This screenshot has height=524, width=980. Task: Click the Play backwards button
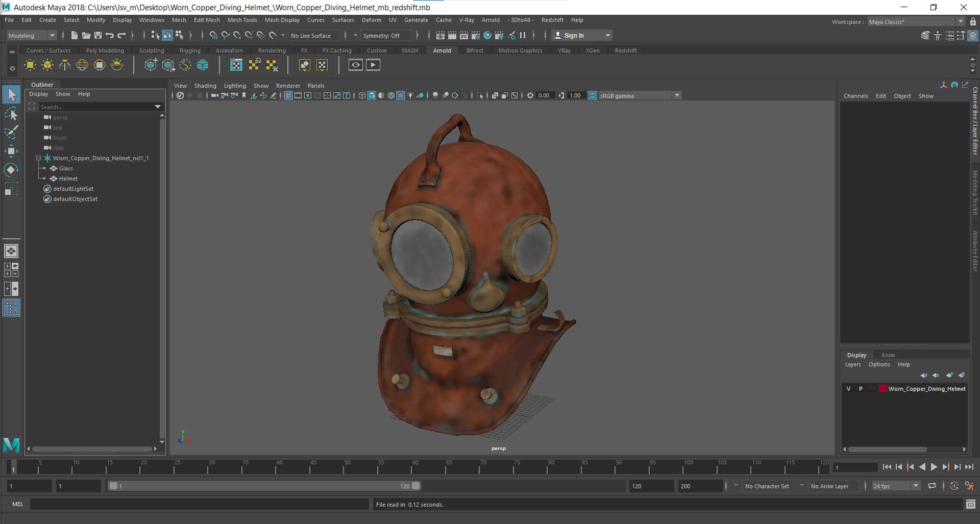point(922,467)
